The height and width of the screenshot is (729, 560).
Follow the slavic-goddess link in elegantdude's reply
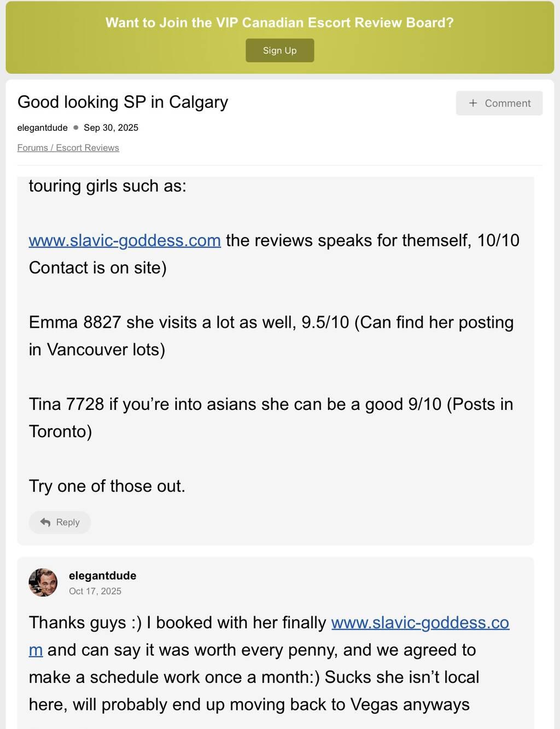tap(419, 623)
